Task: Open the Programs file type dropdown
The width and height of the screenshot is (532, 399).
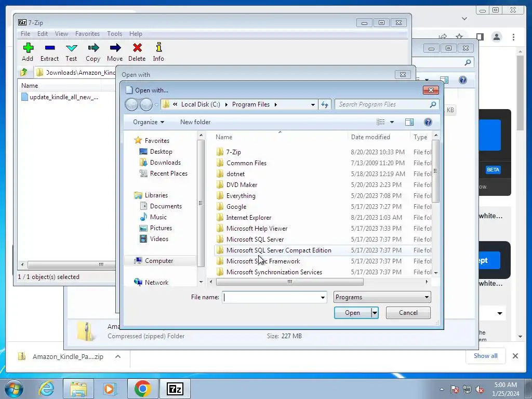Action: point(382,297)
